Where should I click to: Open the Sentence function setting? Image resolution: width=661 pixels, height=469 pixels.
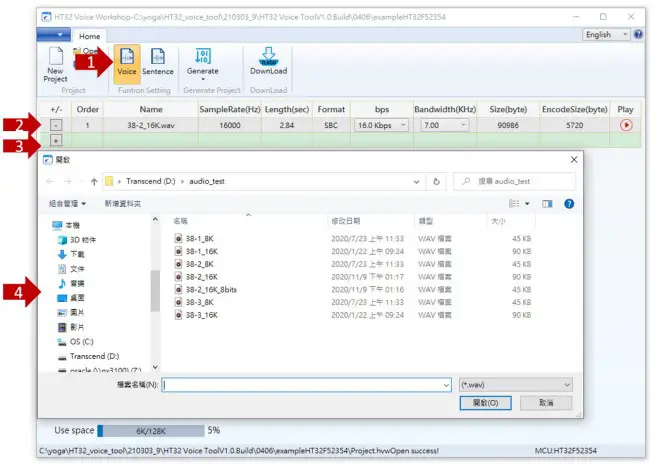[x=158, y=62]
